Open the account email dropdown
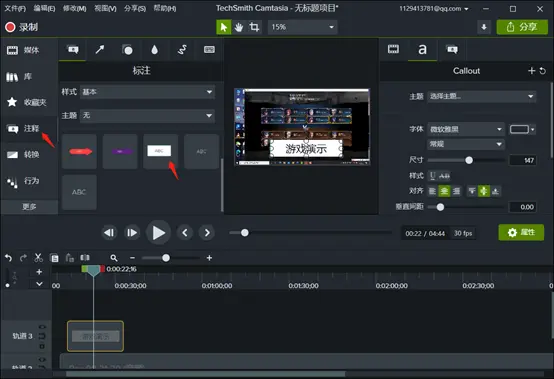Image resolution: width=554 pixels, height=379 pixels. pos(434,8)
